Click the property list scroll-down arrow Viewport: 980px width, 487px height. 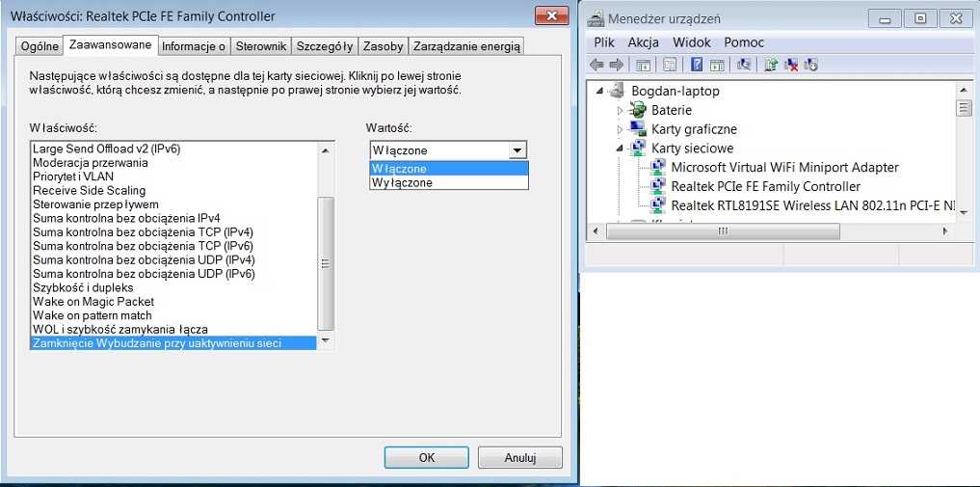[325, 340]
